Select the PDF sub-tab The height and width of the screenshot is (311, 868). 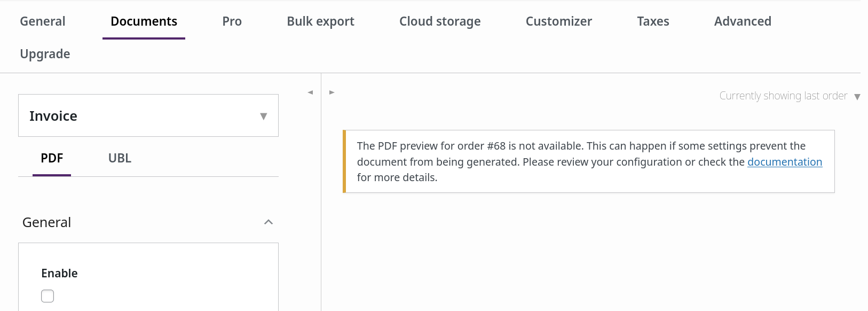51,158
